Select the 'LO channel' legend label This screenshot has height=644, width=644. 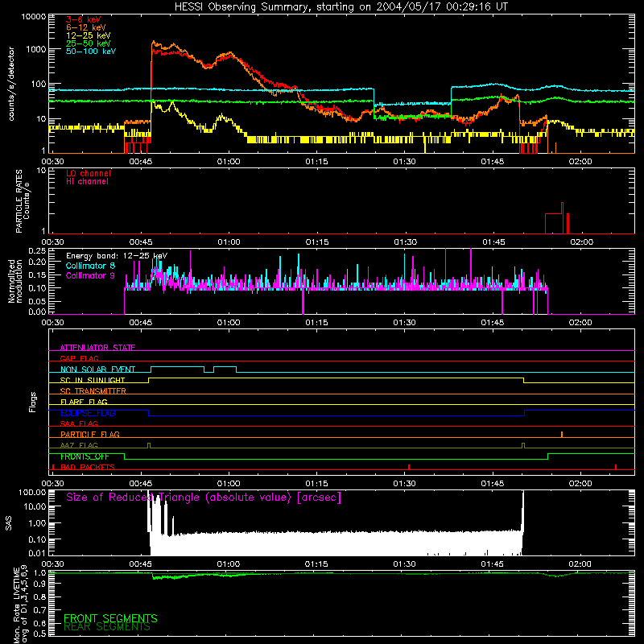[x=89, y=174]
